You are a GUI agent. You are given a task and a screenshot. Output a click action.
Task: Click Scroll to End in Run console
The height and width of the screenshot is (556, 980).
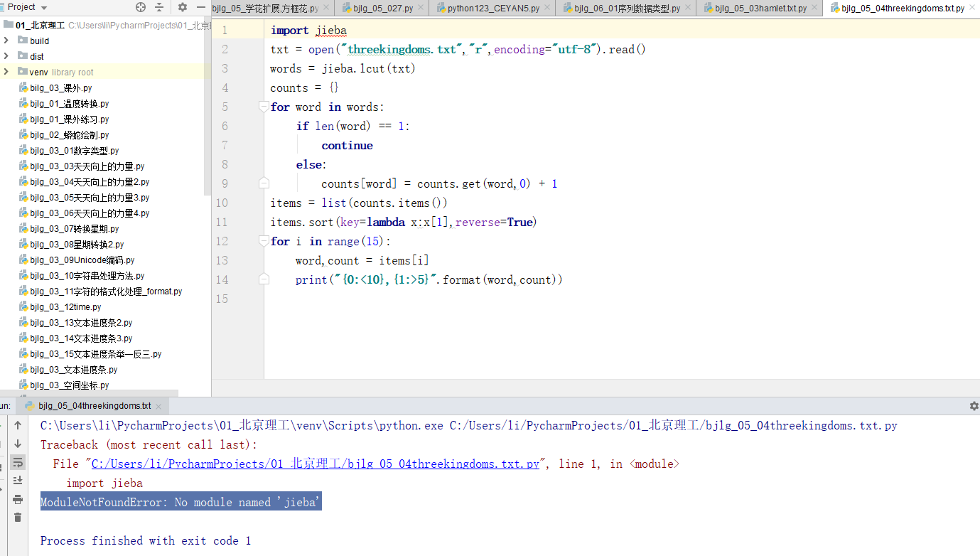click(18, 481)
